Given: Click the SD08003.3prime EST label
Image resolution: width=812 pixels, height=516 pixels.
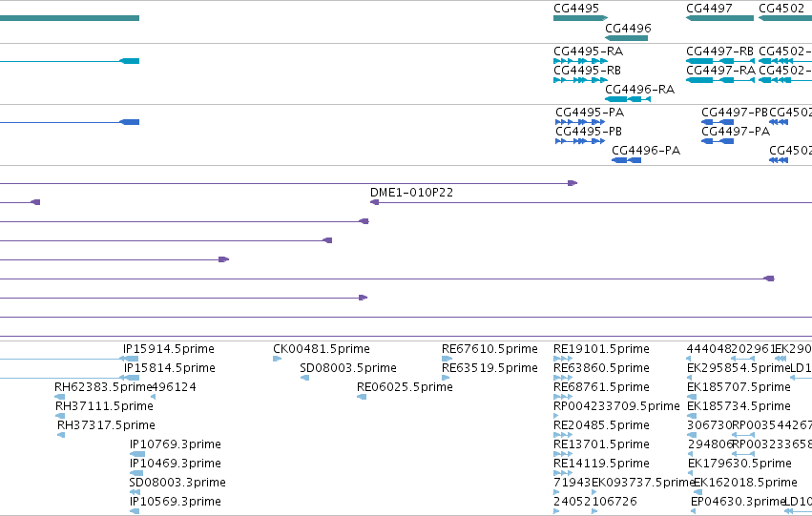Looking at the screenshot, I should coord(177,483).
